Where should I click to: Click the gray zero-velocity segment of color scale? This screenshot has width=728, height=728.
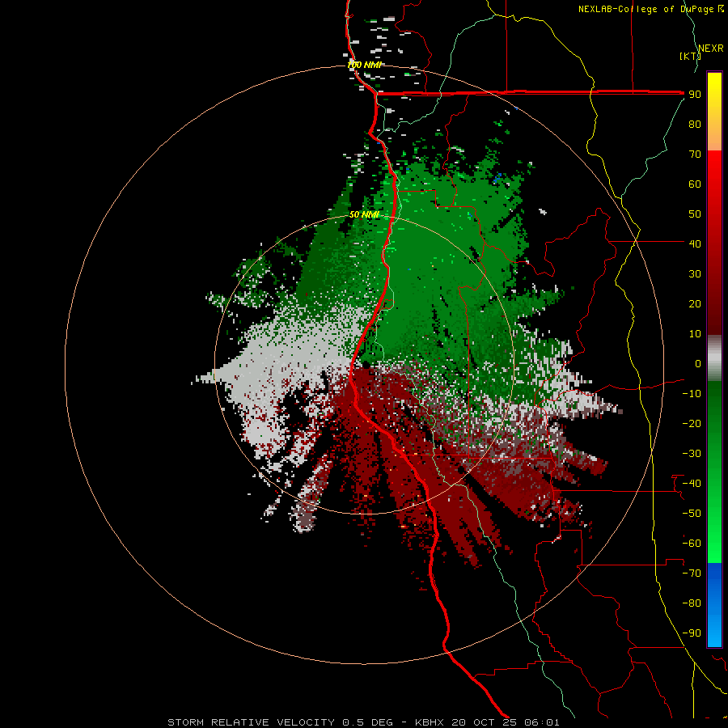(714, 358)
